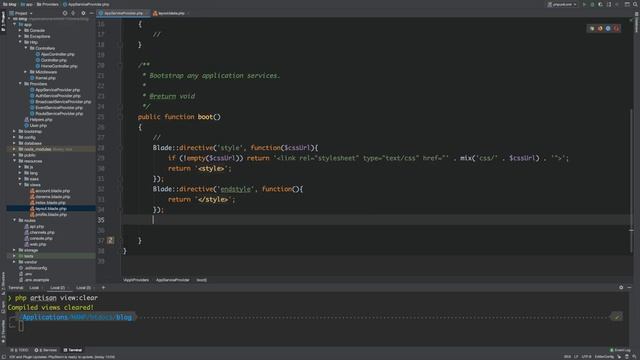This screenshot has width=640, height=360.
Task: Hide the Project panel with minus icon
Action: tap(91, 13)
